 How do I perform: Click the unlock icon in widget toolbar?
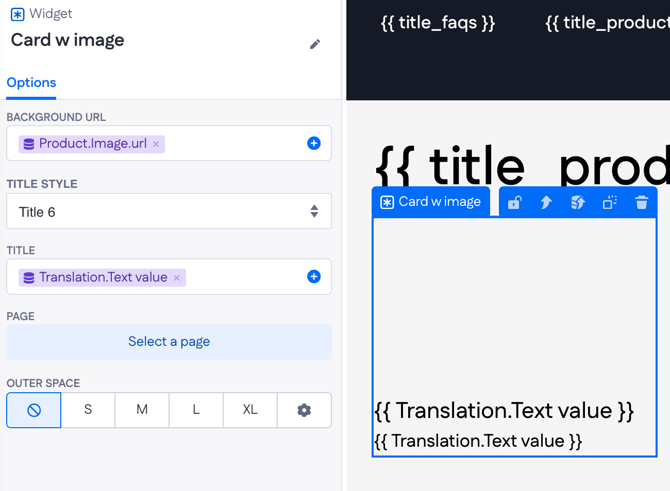click(514, 202)
